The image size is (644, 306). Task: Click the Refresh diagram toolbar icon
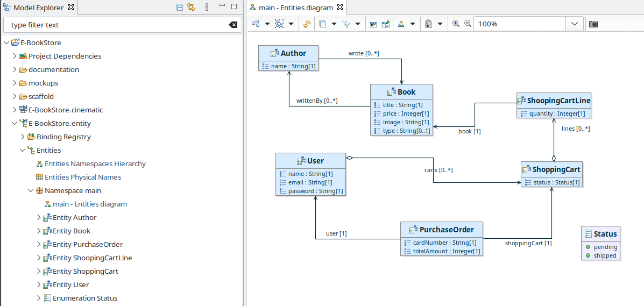tap(306, 24)
